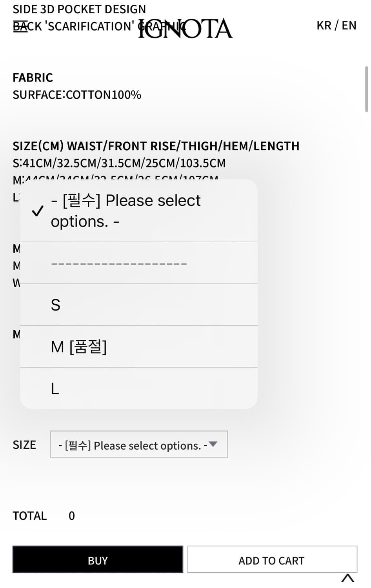Switch the site language to EN

(x=349, y=25)
